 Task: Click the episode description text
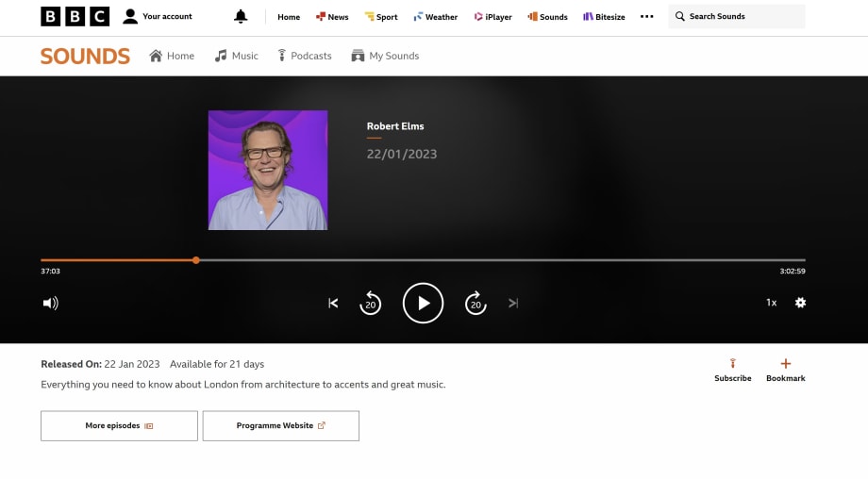click(x=243, y=385)
